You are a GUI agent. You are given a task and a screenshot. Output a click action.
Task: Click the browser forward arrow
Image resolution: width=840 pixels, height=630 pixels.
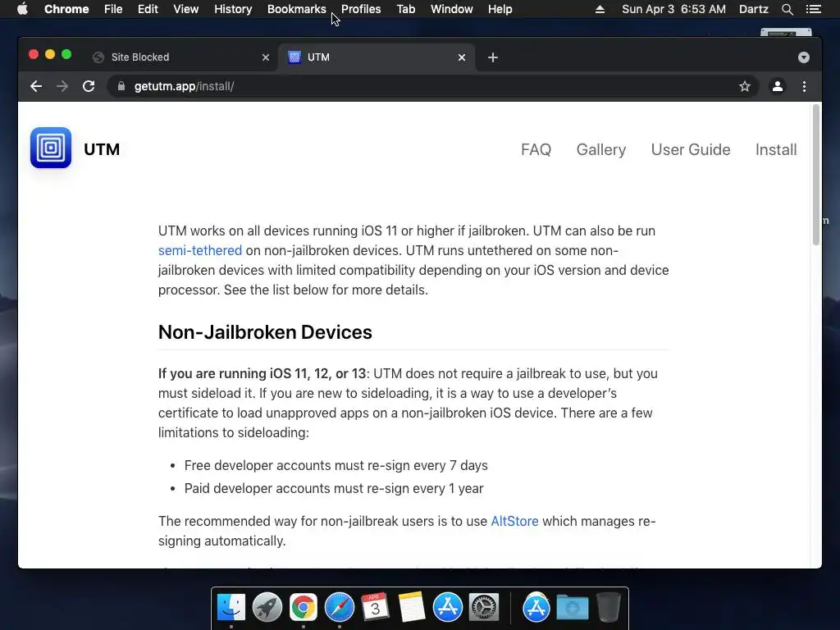click(x=62, y=86)
